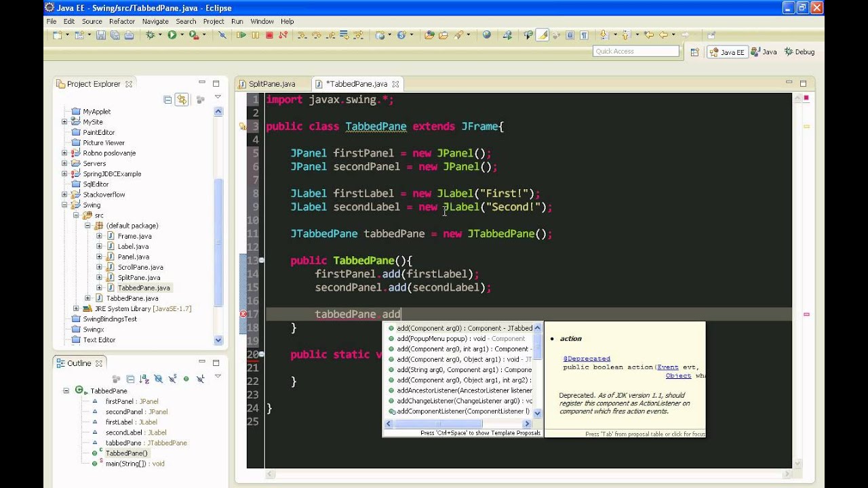Click the green Run button
The width and height of the screenshot is (868, 488).
tap(172, 35)
